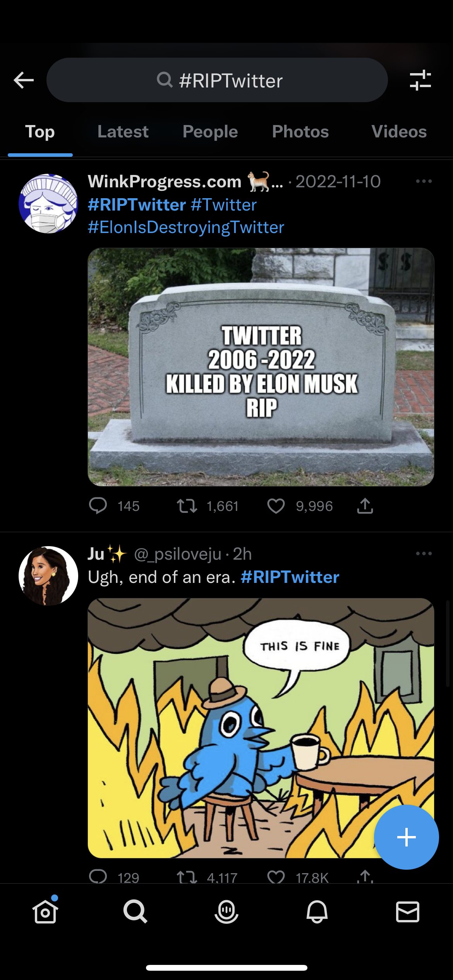Open Direct Messages envelope icon

(408, 911)
